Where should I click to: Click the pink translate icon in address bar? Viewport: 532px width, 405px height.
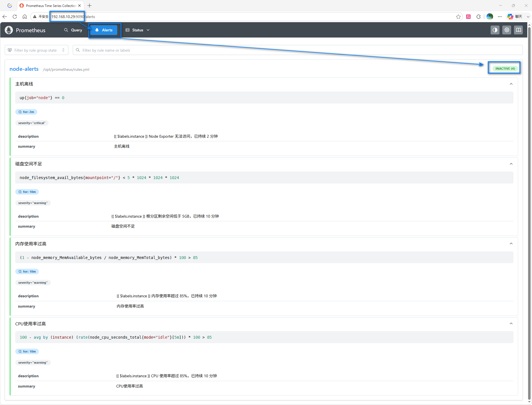coord(468,17)
